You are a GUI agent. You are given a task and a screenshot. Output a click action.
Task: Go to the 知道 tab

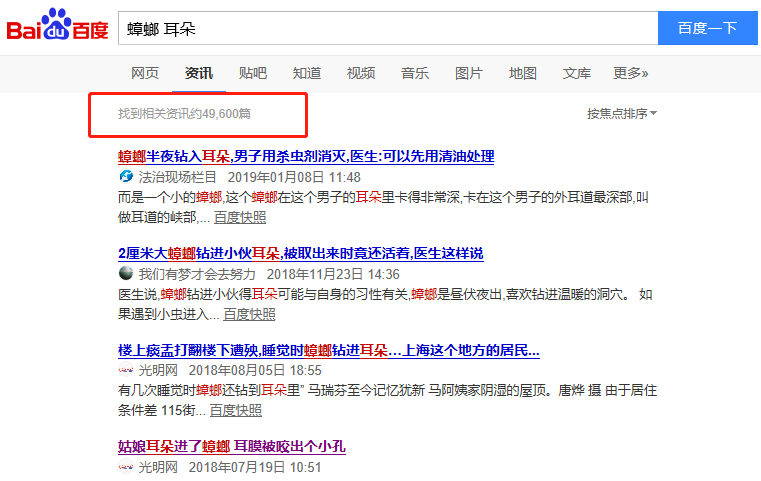coord(307,73)
